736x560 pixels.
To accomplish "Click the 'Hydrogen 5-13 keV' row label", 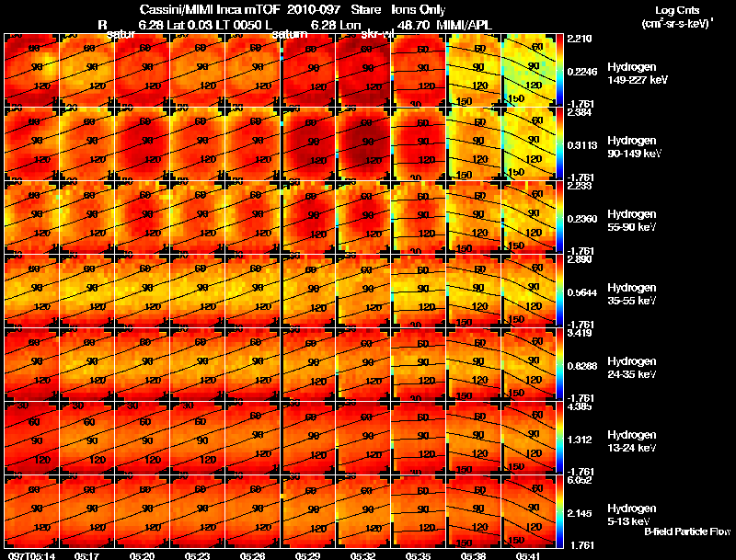I will click(632, 515).
